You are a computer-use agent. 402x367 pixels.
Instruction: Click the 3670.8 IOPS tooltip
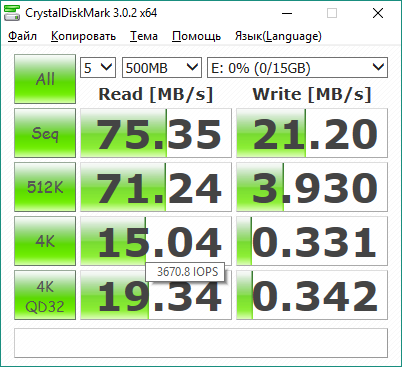tap(185, 272)
